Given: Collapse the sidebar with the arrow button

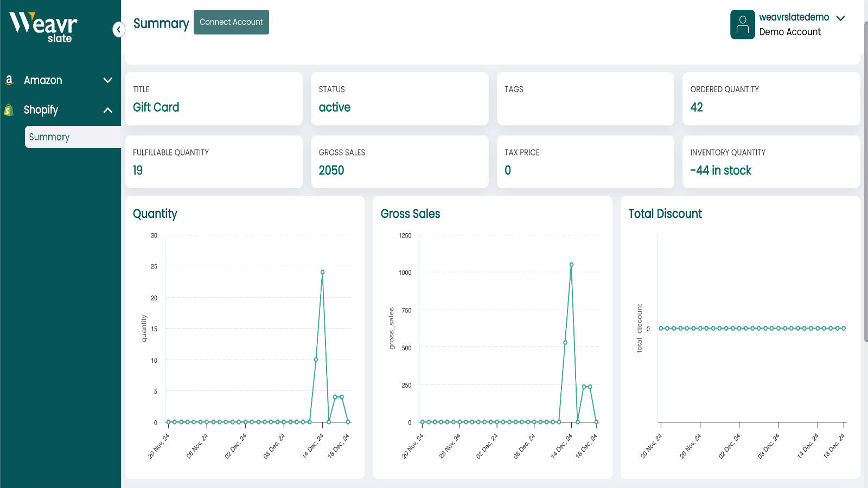Looking at the screenshot, I should pyautogui.click(x=118, y=29).
